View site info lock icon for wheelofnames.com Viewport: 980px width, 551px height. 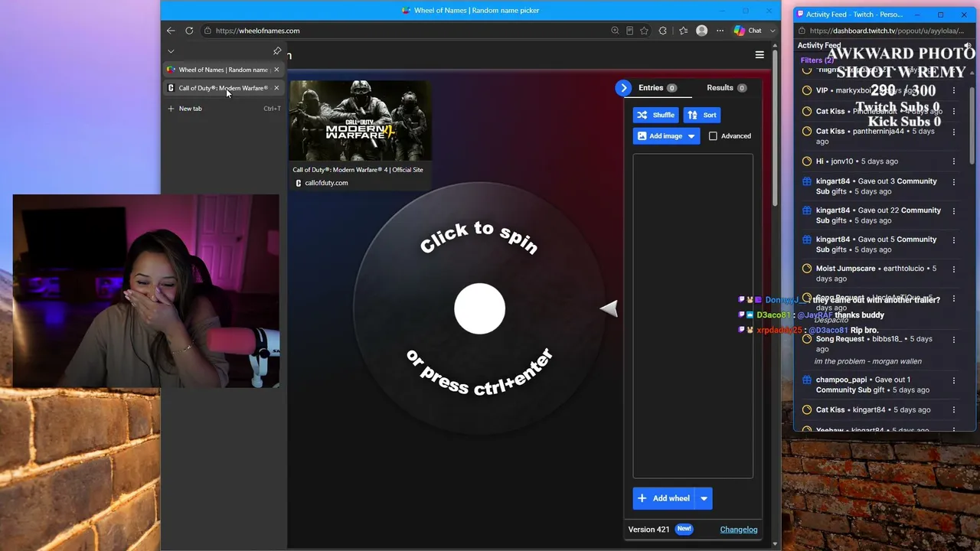pyautogui.click(x=207, y=31)
